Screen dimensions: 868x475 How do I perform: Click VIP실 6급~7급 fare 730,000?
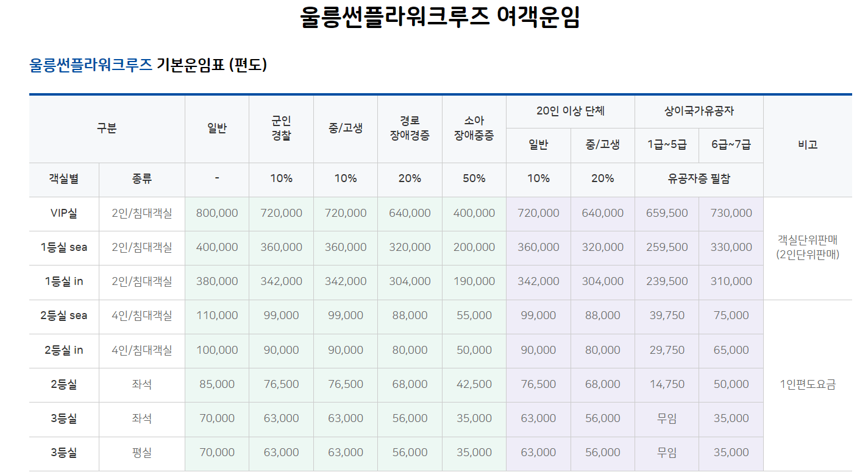(731, 213)
